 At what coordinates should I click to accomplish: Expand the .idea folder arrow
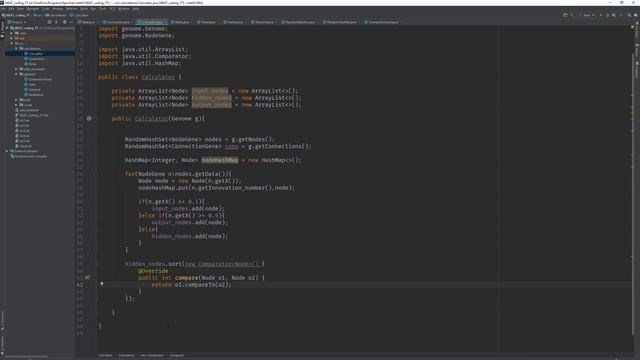11,33
